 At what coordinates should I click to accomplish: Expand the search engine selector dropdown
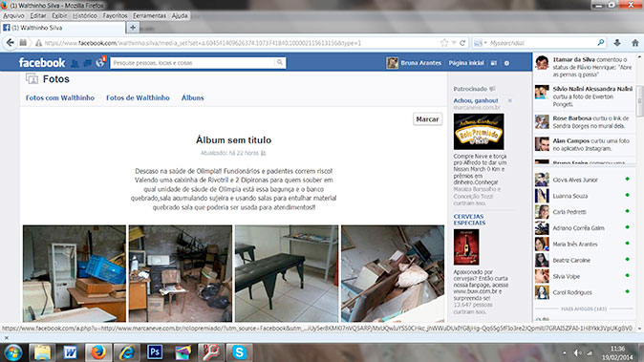pyautogui.click(x=480, y=43)
